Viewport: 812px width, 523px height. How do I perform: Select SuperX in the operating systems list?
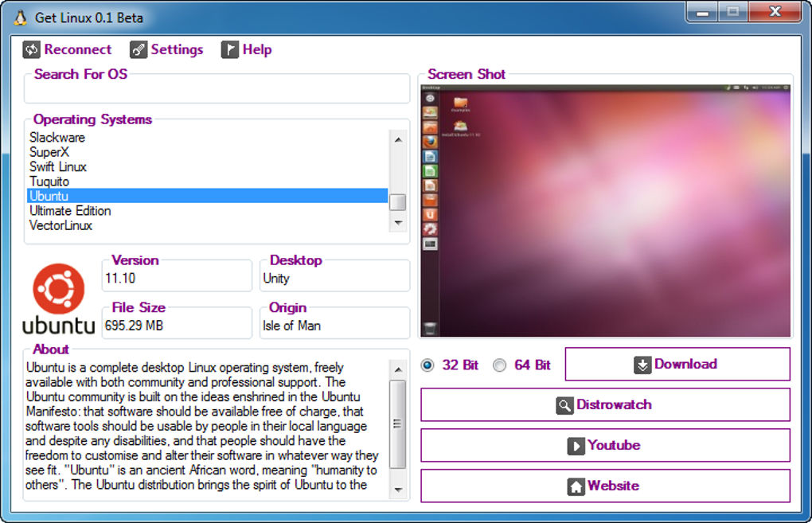tap(207, 152)
